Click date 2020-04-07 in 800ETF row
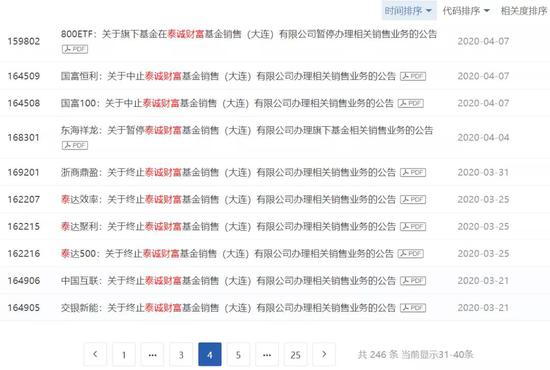 [x=483, y=41]
